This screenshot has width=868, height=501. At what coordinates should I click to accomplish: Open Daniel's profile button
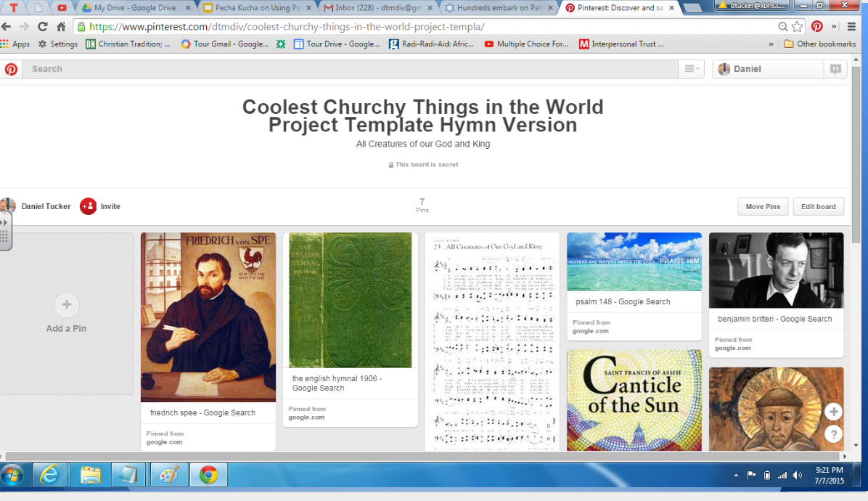[768, 69]
